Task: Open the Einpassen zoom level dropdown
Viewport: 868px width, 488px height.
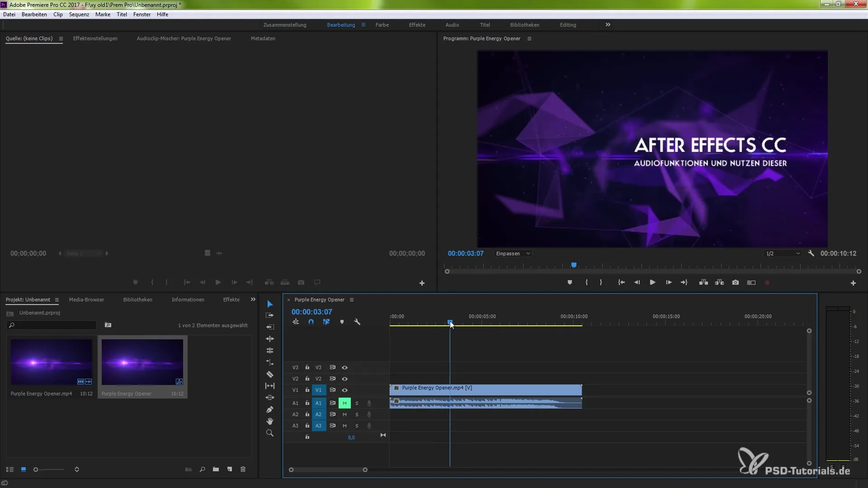Action: (513, 253)
